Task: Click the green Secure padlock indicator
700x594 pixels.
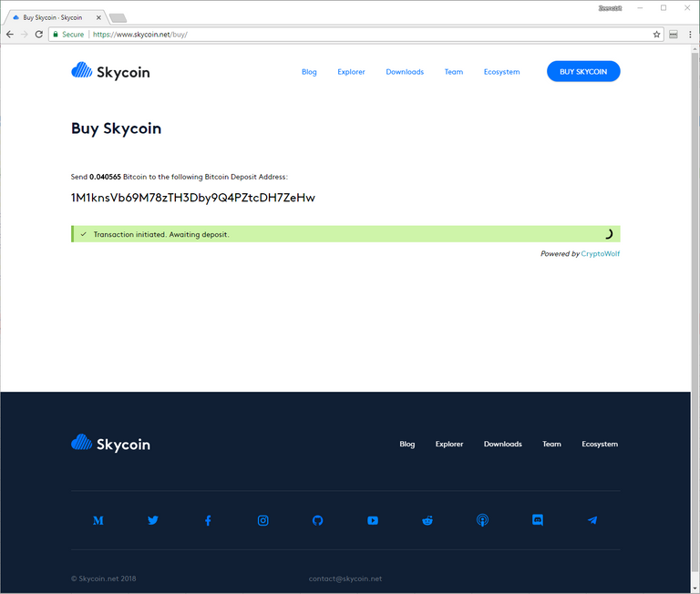Action: 68,35
